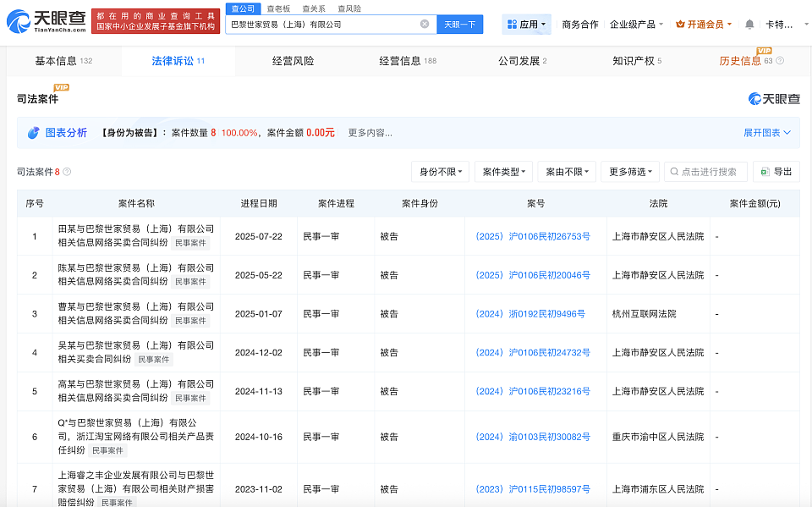
Task: Open case number (2023)沪0115民初98597号
Action: (533, 489)
